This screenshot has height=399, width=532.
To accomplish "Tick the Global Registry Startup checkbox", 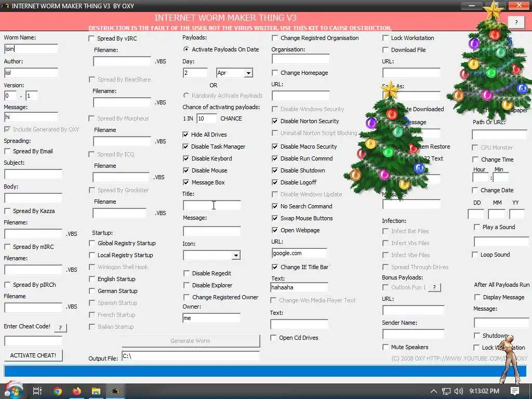I will (91, 243).
